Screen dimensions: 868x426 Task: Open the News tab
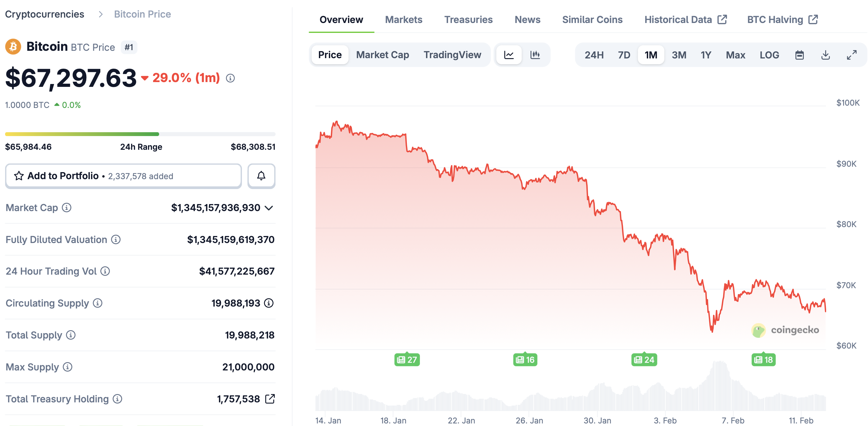[527, 19]
